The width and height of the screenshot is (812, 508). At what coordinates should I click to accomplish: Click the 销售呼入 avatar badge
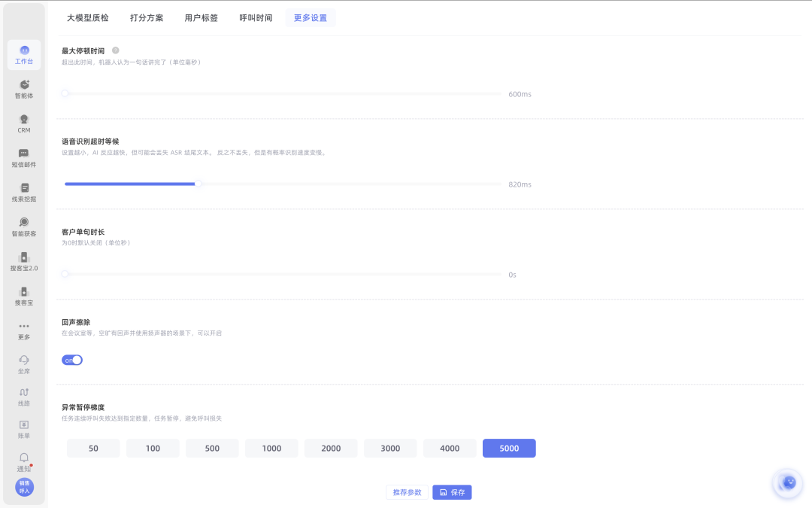tap(24, 487)
